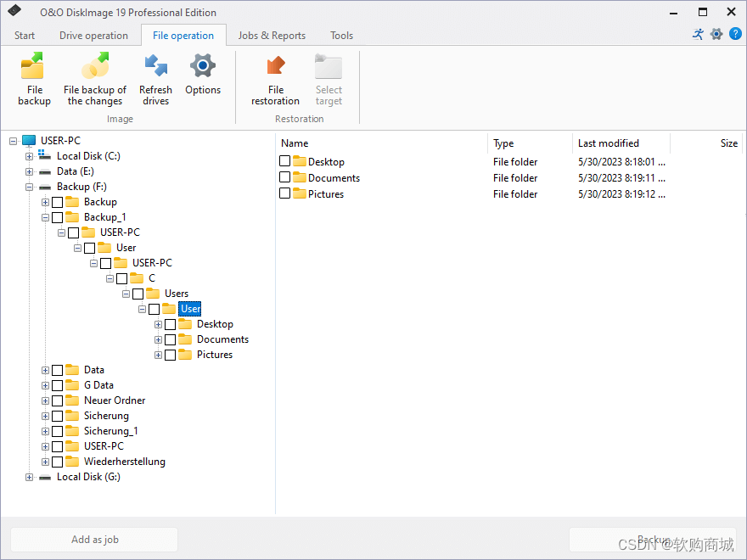Viewport: 747px width, 560px height.
Task: Click File backup of the changes icon
Action: point(95,65)
